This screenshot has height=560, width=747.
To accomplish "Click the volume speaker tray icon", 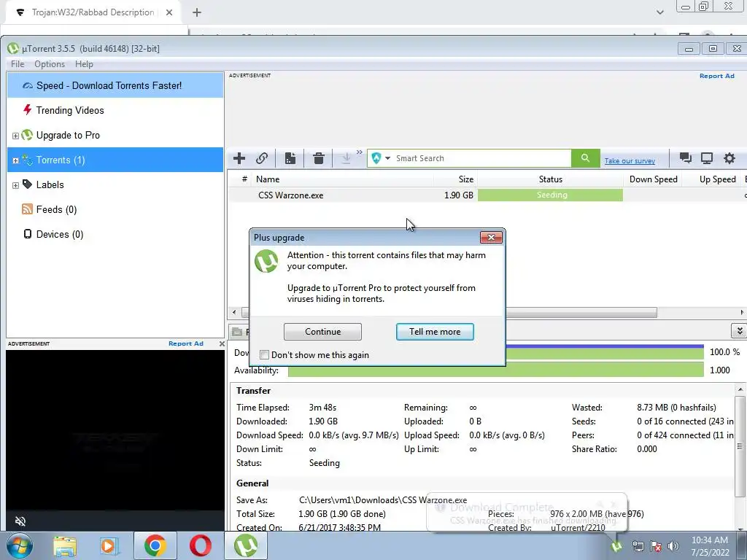I will [x=673, y=546].
